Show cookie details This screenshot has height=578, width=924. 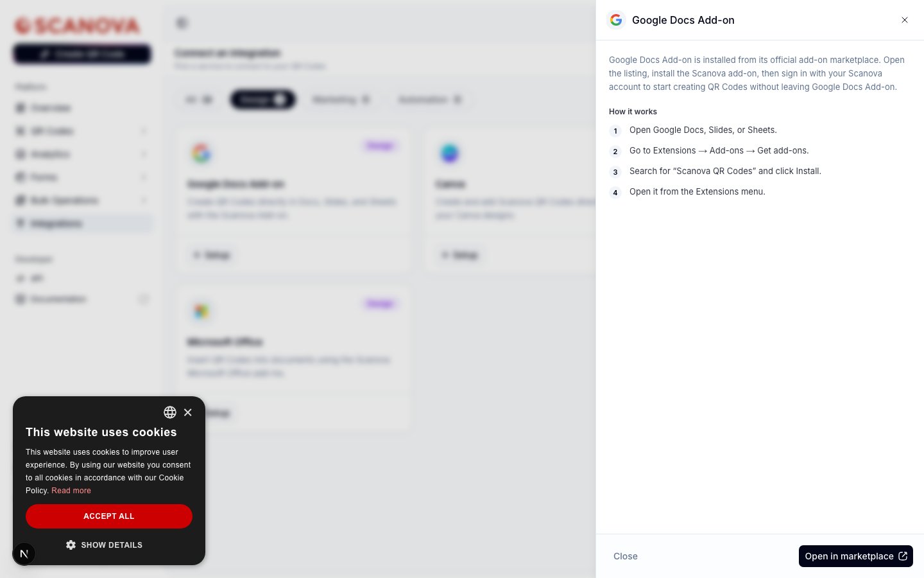point(104,545)
